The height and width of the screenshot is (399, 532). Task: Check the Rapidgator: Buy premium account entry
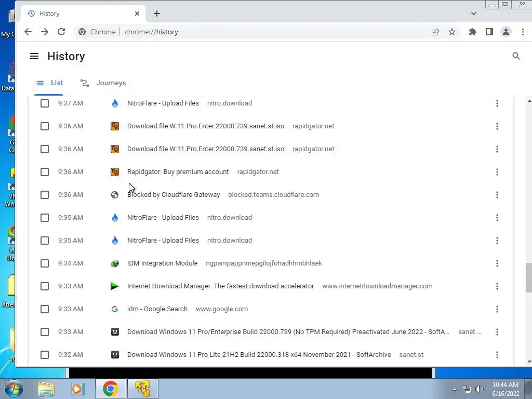45,172
